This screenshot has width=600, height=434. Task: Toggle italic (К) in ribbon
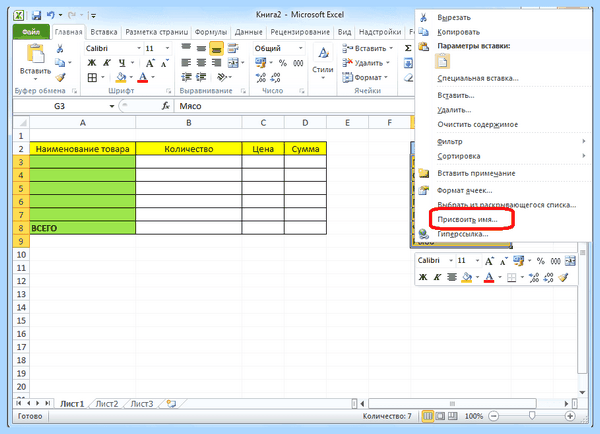pos(107,63)
